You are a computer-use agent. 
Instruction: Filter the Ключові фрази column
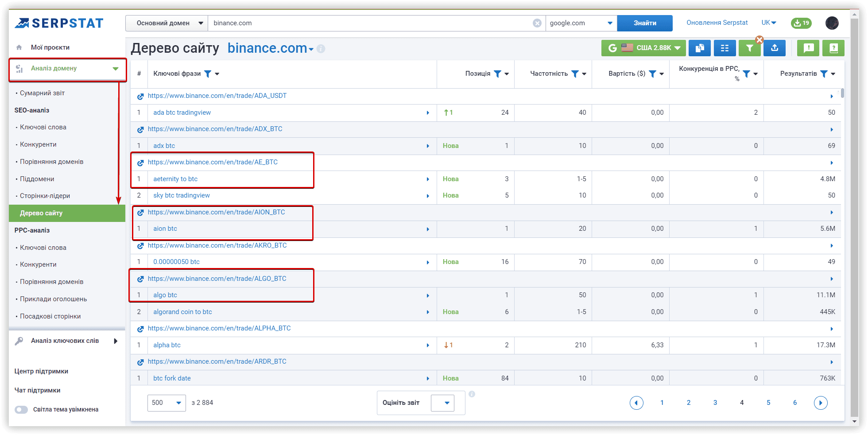tap(207, 74)
